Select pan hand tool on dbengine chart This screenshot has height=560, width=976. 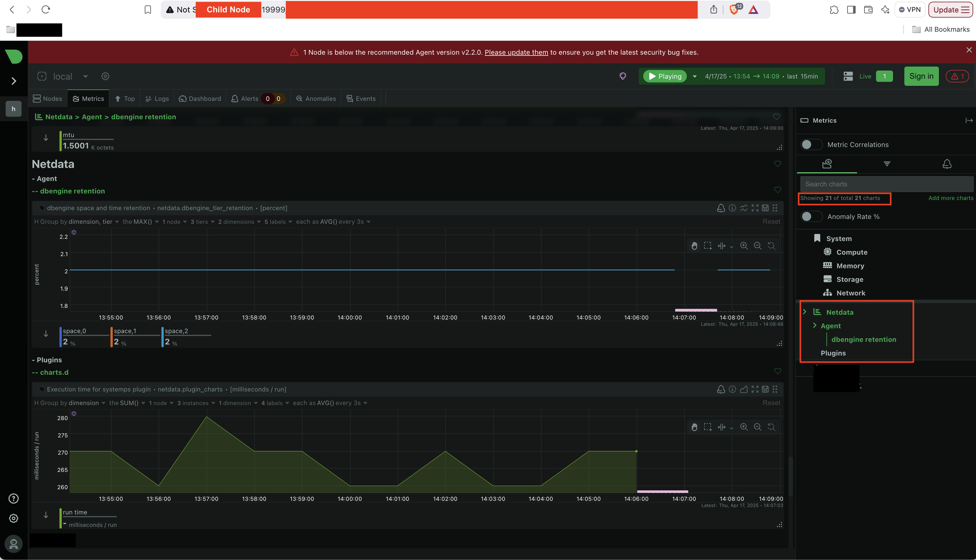pyautogui.click(x=694, y=246)
